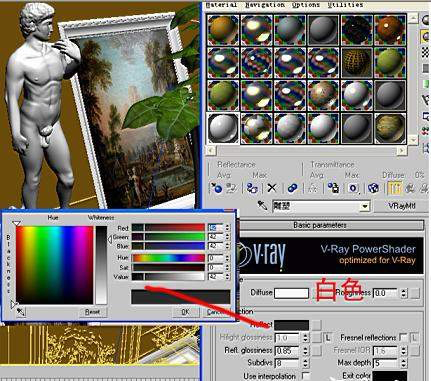Click the Reset Map/Mtl X icon
The width and height of the screenshot is (431, 381).
[x=272, y=188]
